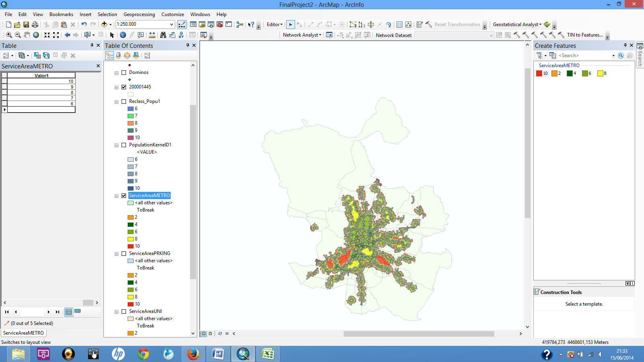Open the Editor dropdown menu

tap(275, 25)
